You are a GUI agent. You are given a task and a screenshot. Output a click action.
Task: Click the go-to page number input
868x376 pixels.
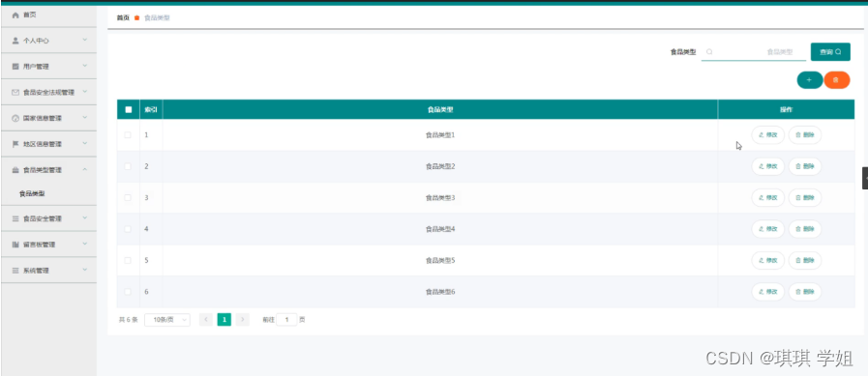pos(286,320)
